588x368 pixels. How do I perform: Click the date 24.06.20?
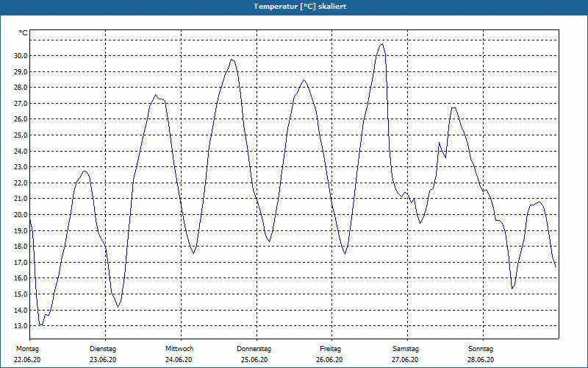[179, 360]
